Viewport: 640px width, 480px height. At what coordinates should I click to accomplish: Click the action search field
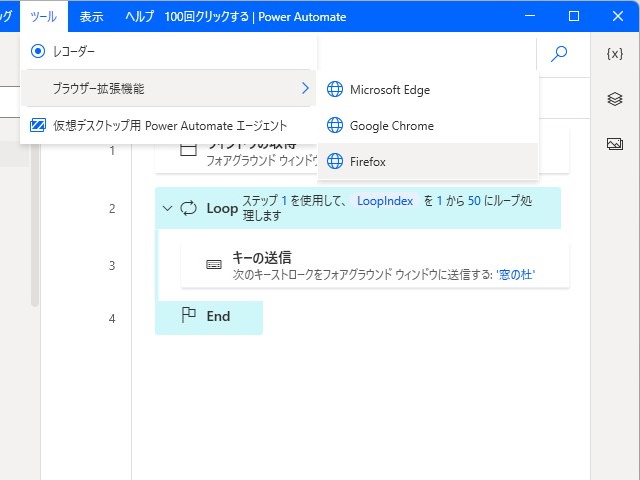click(427, 53)
